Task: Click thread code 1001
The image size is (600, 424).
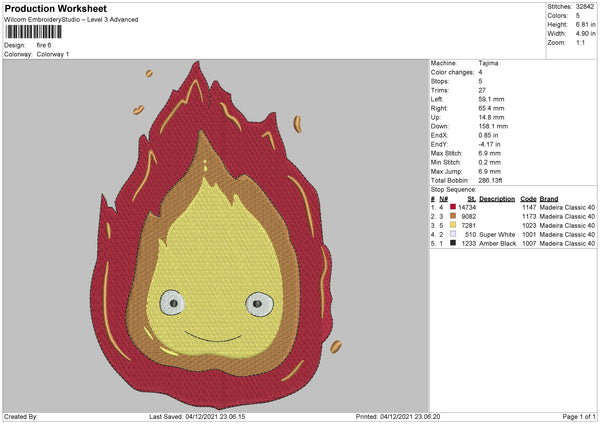Action: (x=529, y=235)
